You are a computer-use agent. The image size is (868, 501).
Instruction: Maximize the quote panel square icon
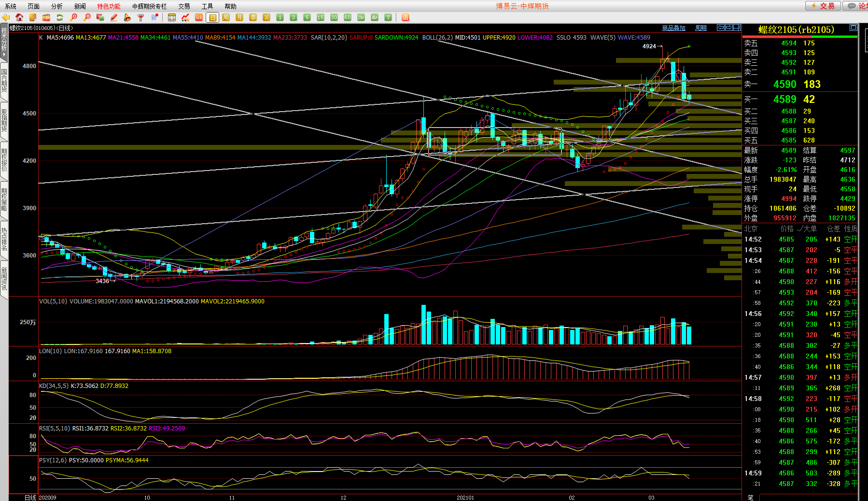pyautogui.click(x=854, y=28)
